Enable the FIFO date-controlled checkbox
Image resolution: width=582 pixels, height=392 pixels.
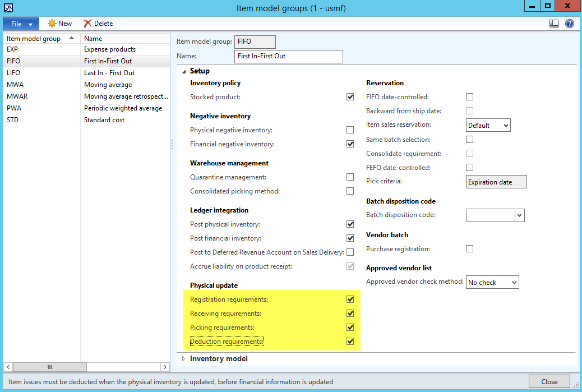click(470, 97)
